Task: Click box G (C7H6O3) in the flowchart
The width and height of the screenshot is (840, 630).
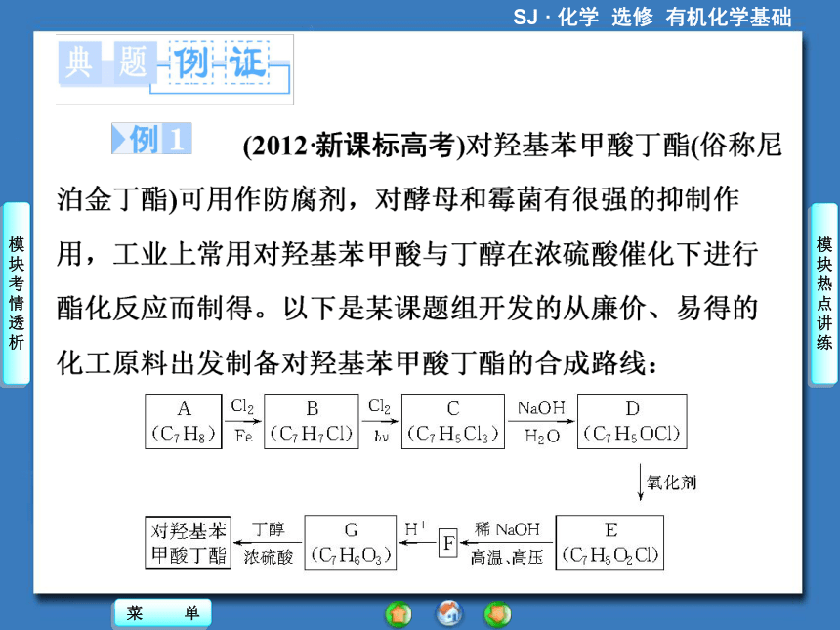Action: (x=351, y=542)
